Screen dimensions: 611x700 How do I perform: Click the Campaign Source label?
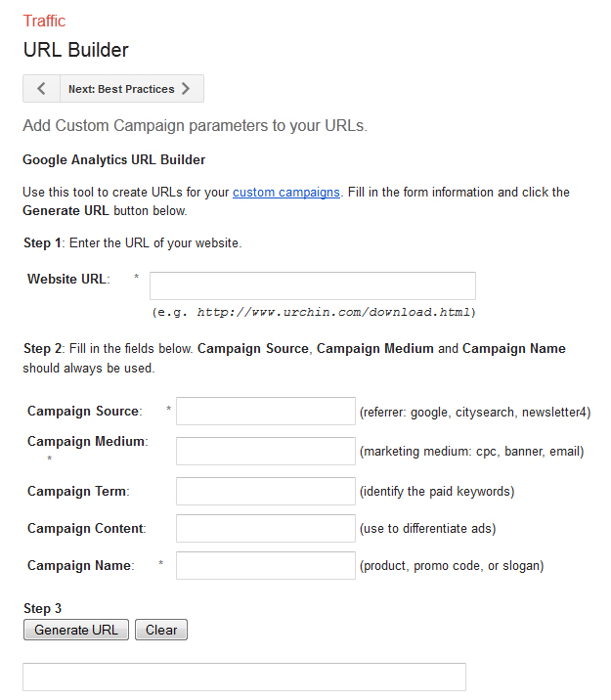pos(85,411)
